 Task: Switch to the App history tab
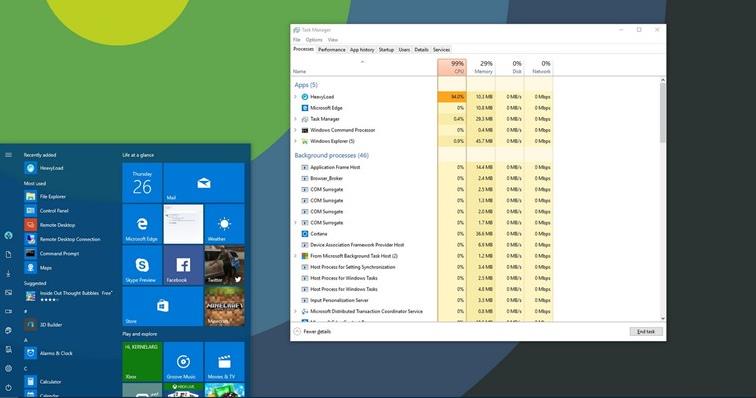tap(362, 50)
